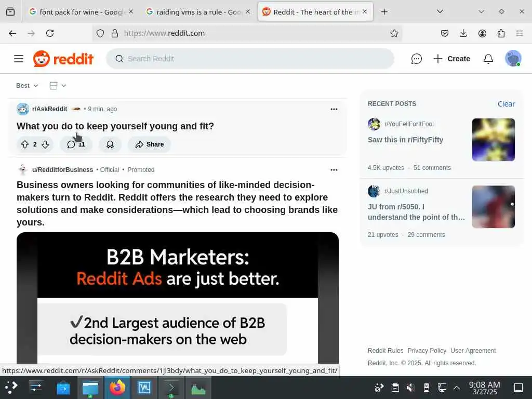Show hidden system tray icons
532x399 pixels.
pos(457,388)
